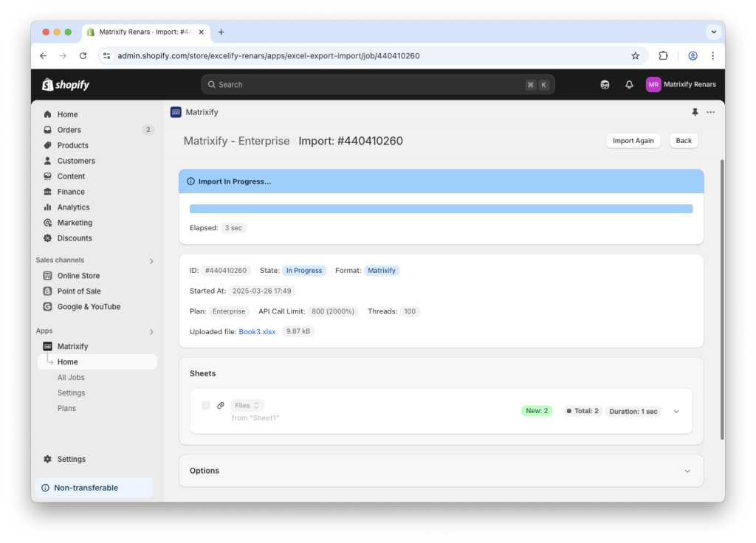Select the checkbox in the Files sheet row
756x543 pixels.
[205, 405]
